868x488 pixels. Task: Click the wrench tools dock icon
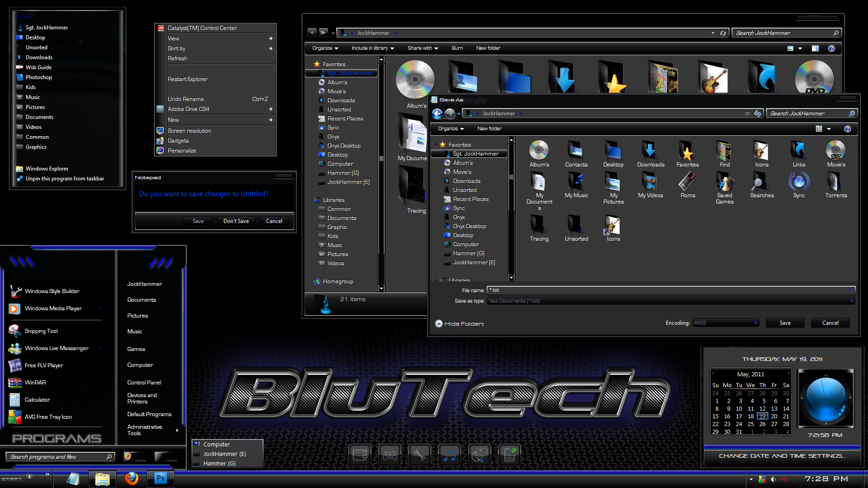coord(420,455)
